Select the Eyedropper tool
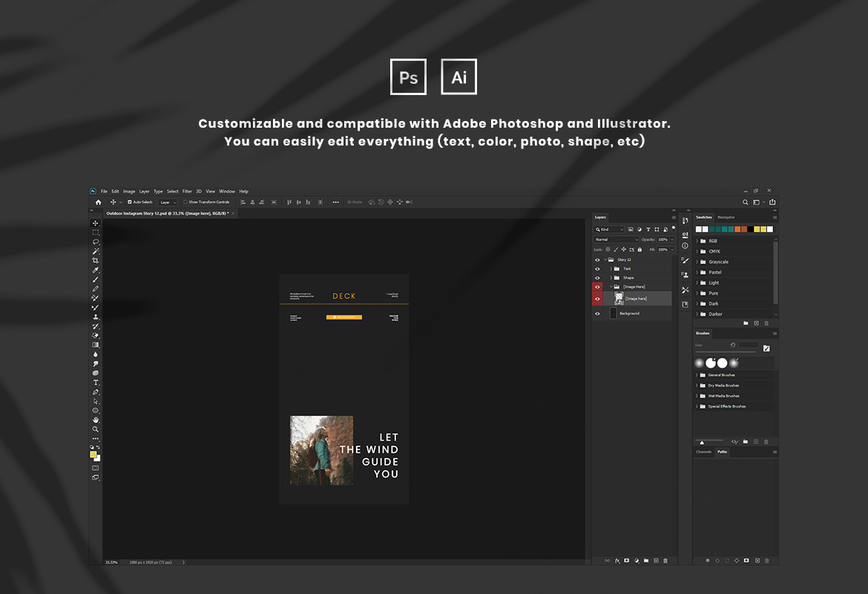Image resolution: width=868 pixels, height=594 pixels. coord(95,270)
